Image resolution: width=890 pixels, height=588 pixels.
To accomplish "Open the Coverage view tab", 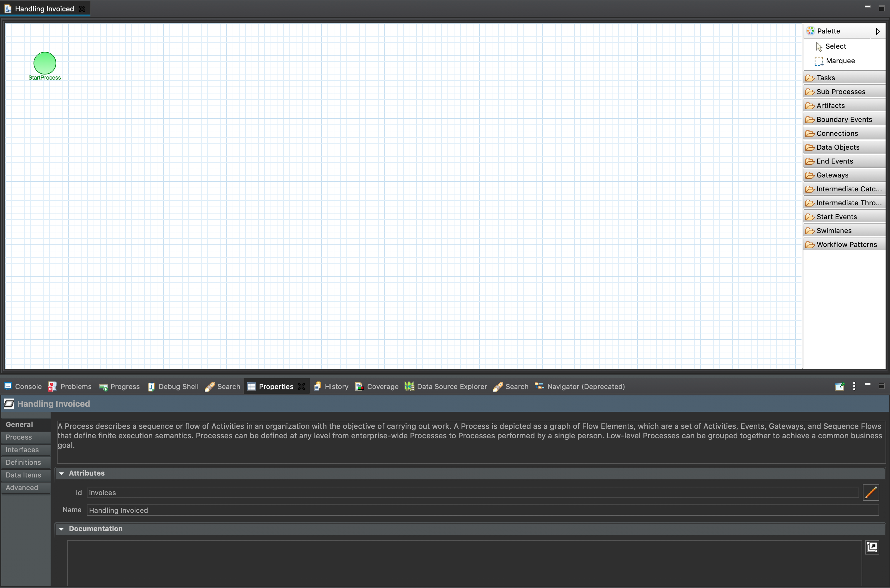I will [377, 386].
